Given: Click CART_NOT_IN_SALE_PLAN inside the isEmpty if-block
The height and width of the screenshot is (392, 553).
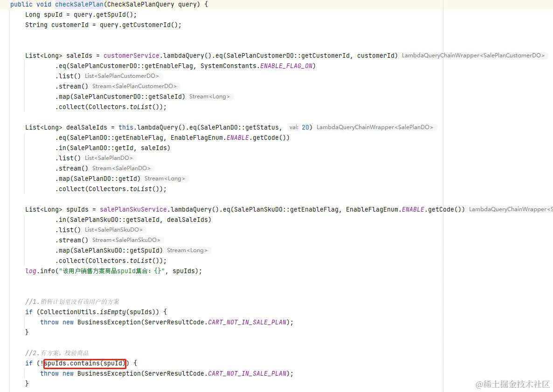Looking at the screenshot, I should click(x=247, y=322).
